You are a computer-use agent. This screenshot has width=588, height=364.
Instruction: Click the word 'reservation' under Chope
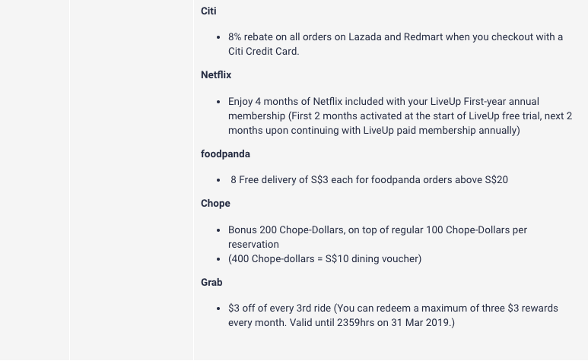[x=253, y=244]
